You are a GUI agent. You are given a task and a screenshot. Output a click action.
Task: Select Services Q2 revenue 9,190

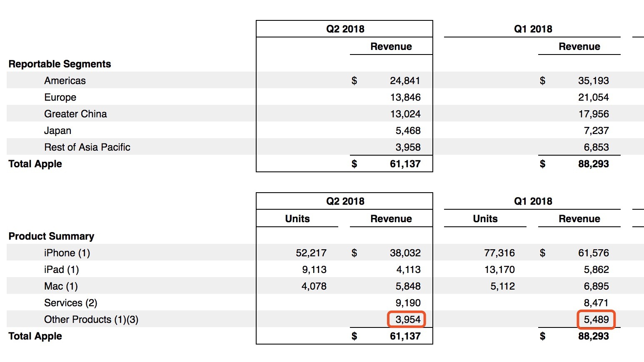click(408, 303)
